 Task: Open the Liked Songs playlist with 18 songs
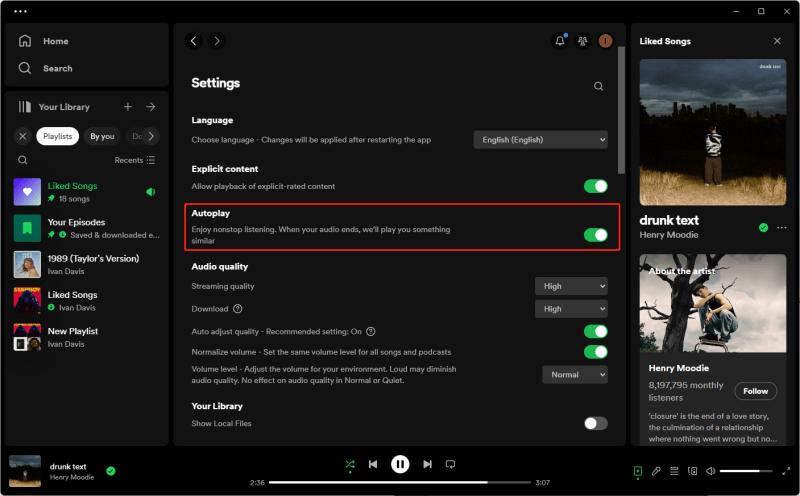coord(86,192)
